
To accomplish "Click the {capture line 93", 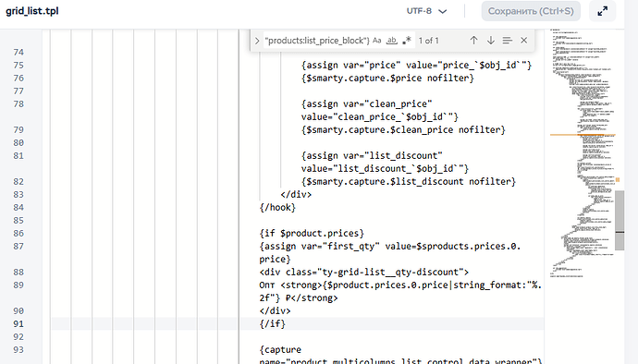I will coord(280,350).
